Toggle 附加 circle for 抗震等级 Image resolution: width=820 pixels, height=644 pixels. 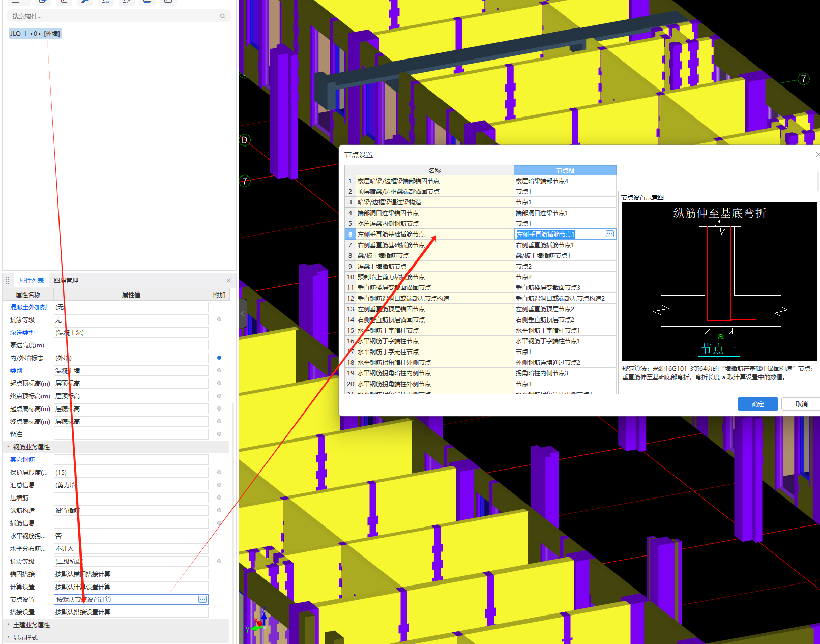pos(219,561)
